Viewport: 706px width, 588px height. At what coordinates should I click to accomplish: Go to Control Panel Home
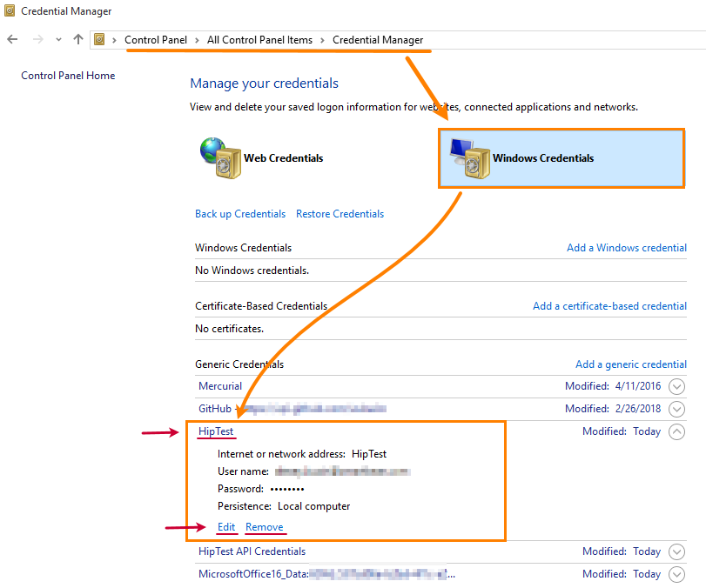point(68,75)
